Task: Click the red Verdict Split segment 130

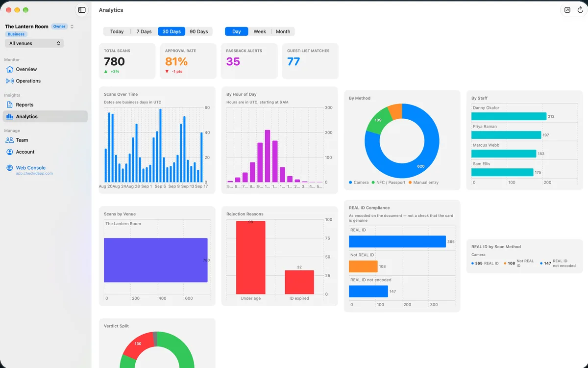Action: (138, 344)
